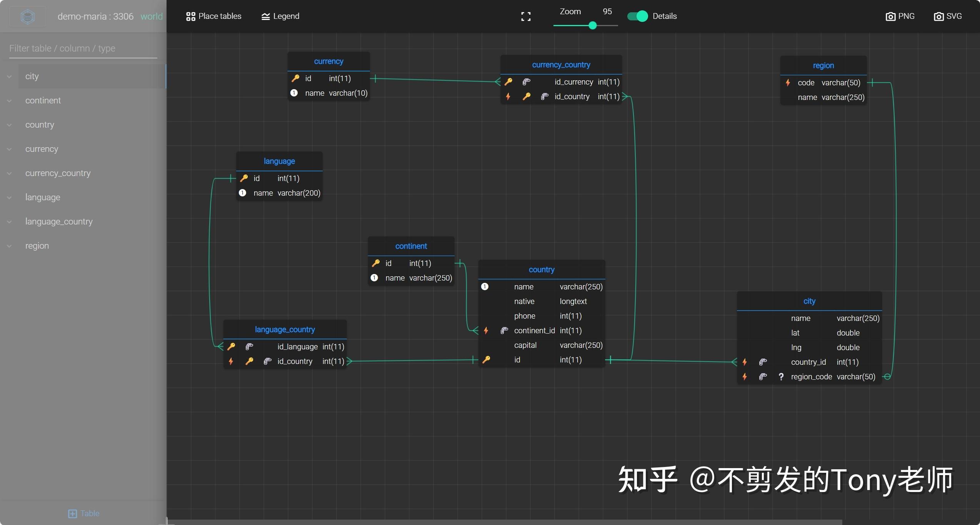Export the diagram as PNG
This screenshot has height=525, width=980.
point(900,16)
